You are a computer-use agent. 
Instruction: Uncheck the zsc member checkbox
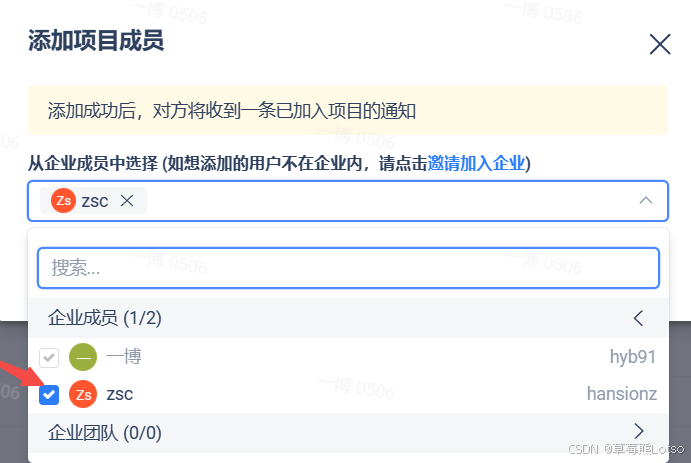49,394
